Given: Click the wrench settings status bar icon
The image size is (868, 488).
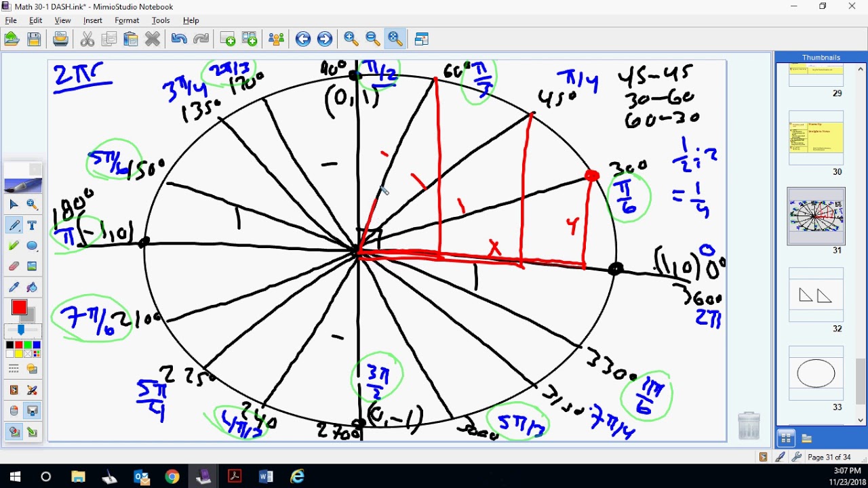Looking at the screenshot, I should tap(797, 457).
